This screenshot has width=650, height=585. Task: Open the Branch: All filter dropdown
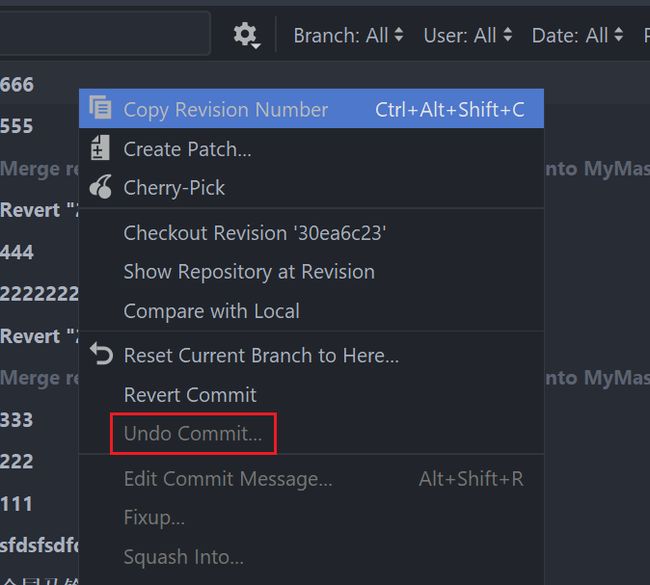tap(348, 36)
